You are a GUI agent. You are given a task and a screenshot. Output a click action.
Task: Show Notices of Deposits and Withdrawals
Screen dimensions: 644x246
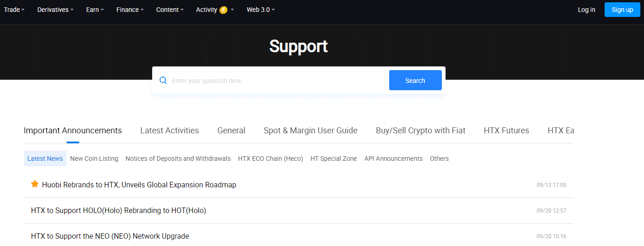tap(178, 159)
